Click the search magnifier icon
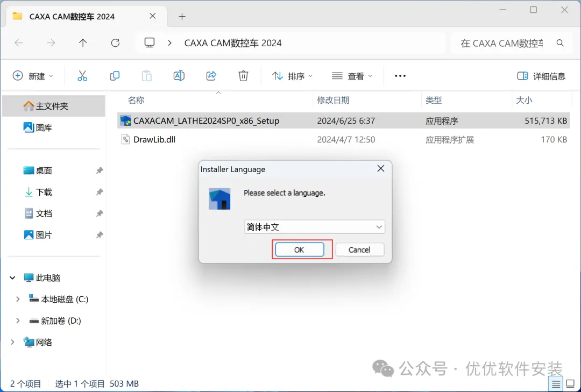Image resolution: width=581 pixels, height=392 pixels. pos(560,43)
